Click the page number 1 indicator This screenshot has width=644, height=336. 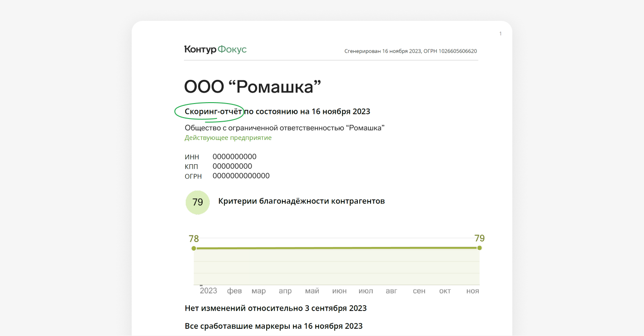point(500,34)
